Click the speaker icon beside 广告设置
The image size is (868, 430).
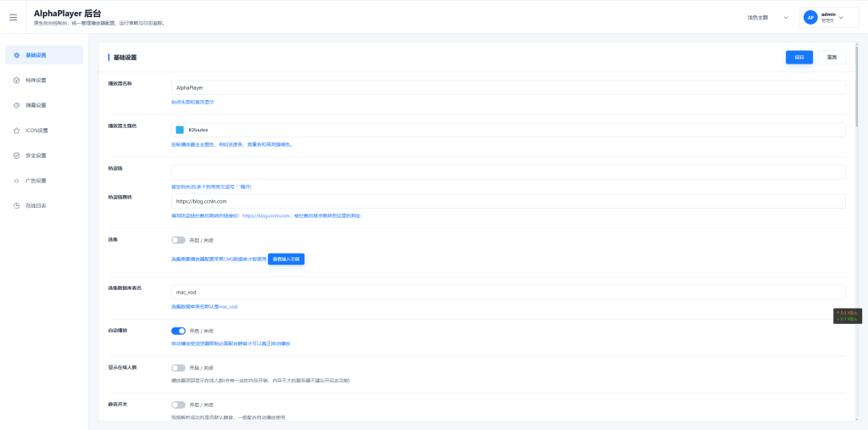(17, 181)
